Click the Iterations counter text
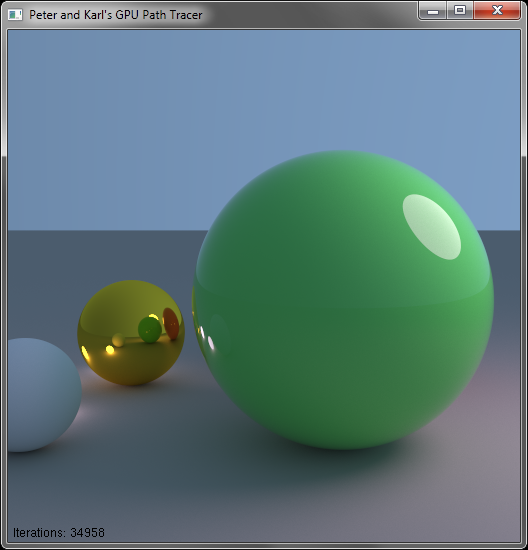This screenshot has height=550, width=528. [x=59, y=532]
